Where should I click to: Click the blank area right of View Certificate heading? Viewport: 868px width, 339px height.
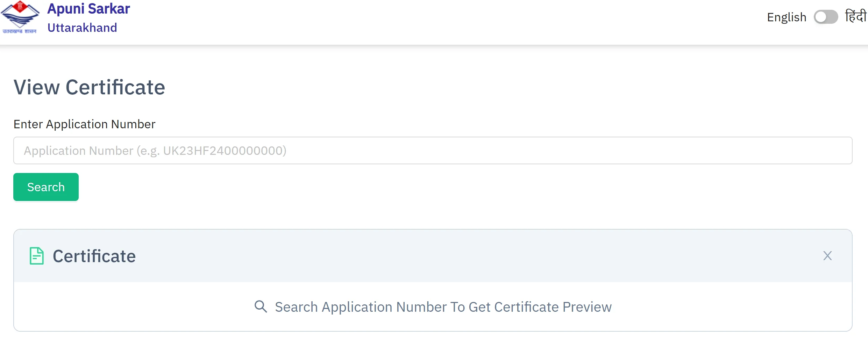(490, 87)
